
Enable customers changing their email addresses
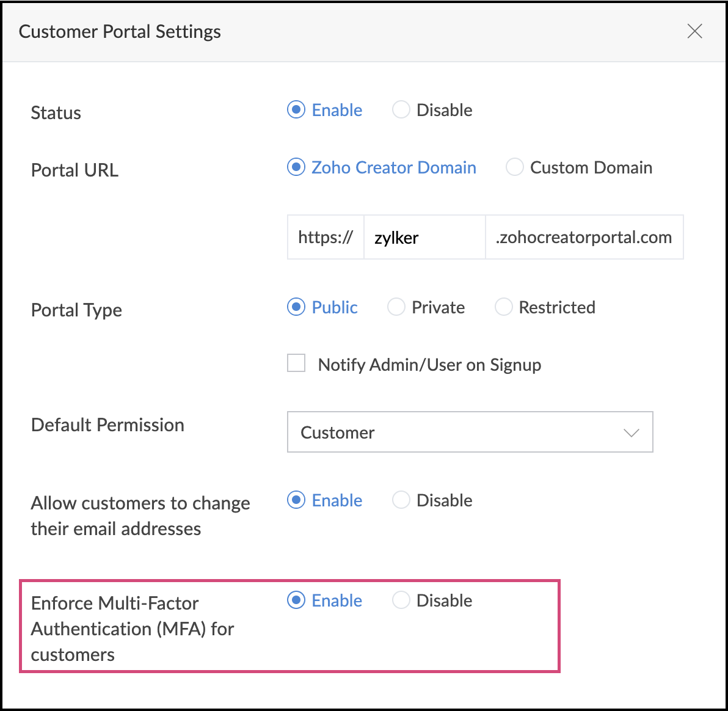296,500
